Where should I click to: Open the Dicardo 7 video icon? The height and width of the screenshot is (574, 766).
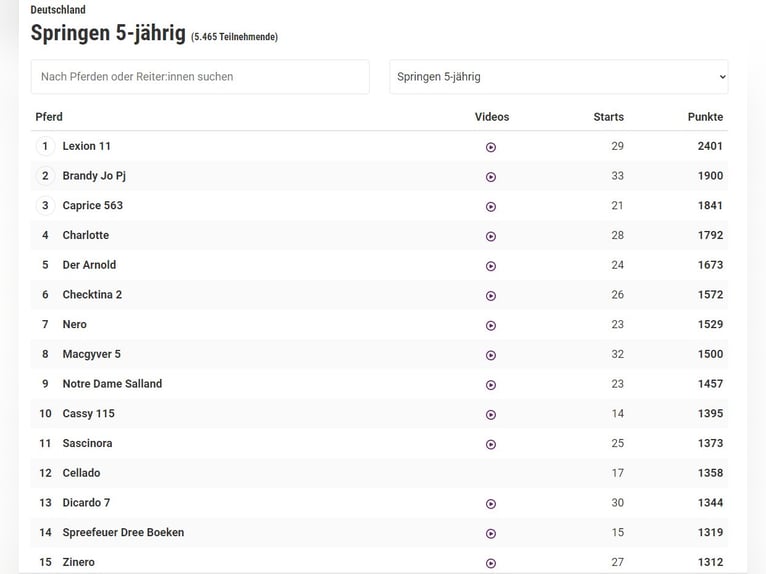point(490,504)
